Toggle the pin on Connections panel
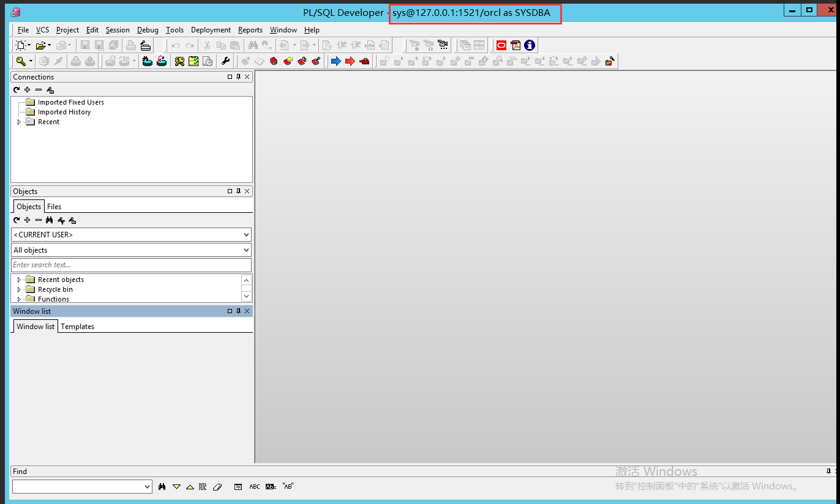840x504 pixels. (239, 77)
